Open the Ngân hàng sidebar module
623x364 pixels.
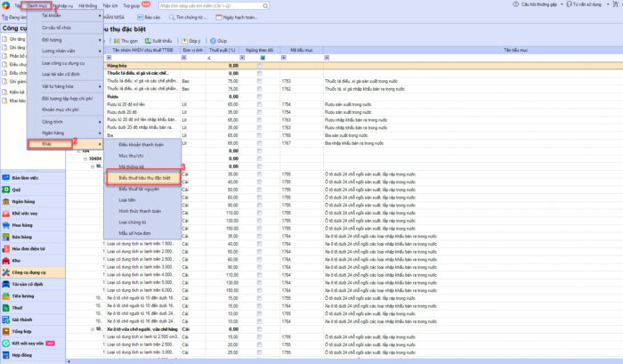pos(23,201)
